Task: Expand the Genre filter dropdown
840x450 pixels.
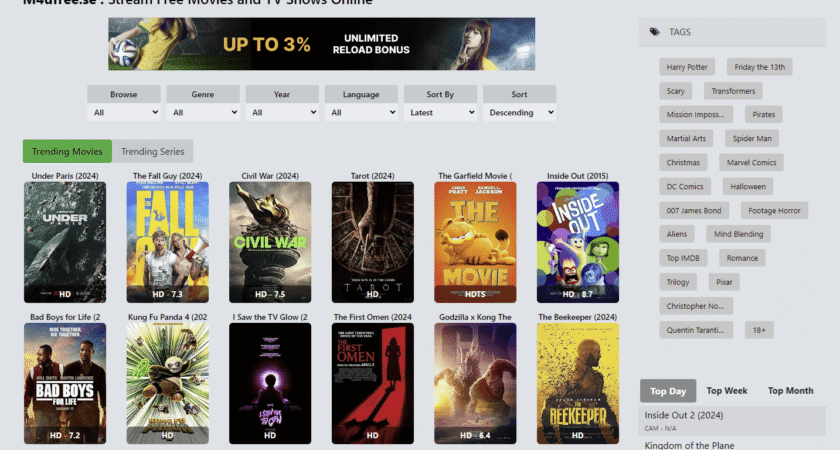Action: click(x=203, y=113)
